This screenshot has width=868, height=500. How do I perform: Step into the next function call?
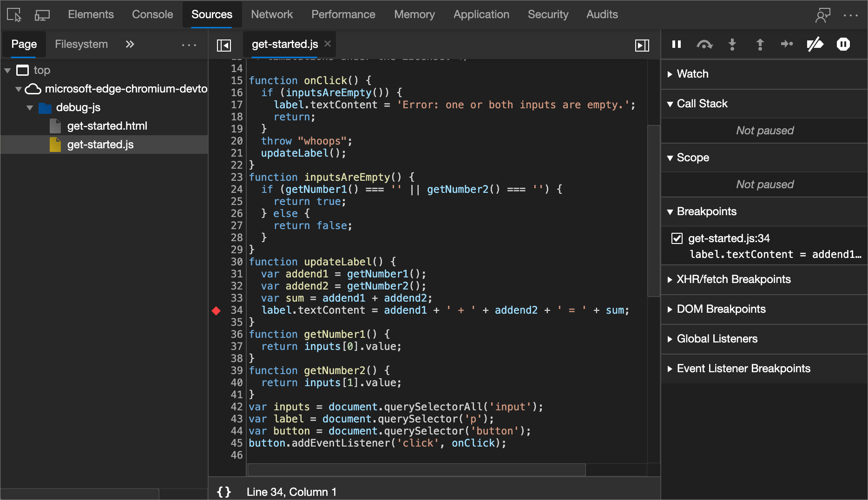point(732,44)
